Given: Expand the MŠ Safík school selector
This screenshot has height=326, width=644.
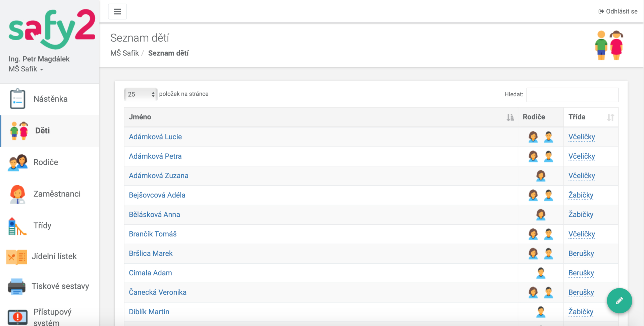Looking at the screenshot, I should tap(26, 69).
